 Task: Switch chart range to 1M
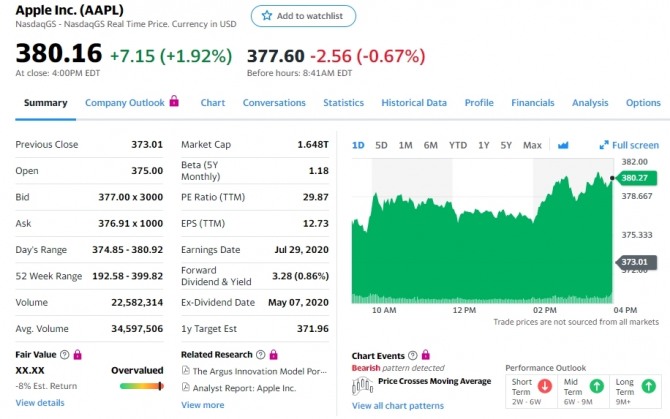click(405, 145)
